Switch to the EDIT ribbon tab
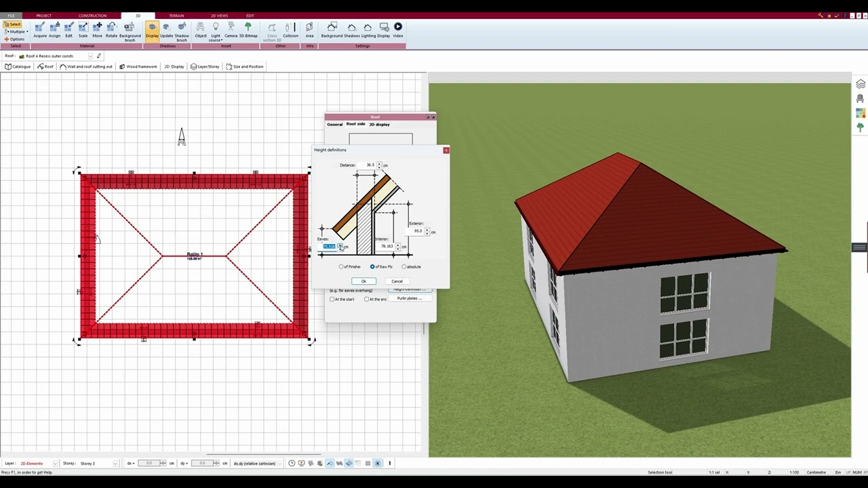868x488 pixels. tap(250, 16)
